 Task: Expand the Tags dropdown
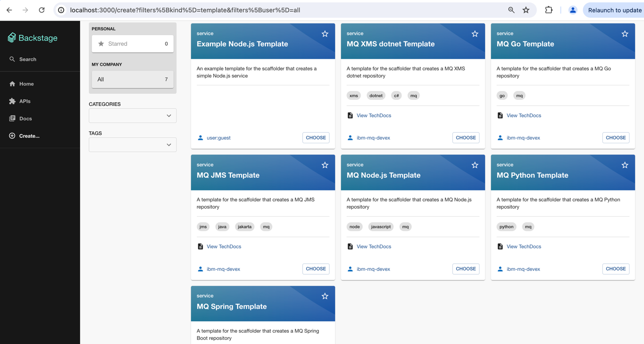coord(133,145)
